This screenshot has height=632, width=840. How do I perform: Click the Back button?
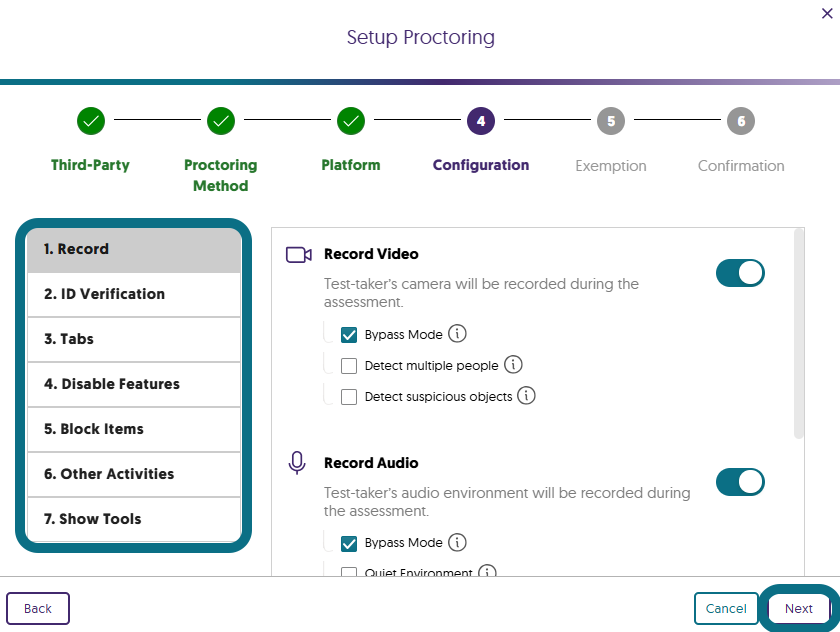(x=38, y=608)
